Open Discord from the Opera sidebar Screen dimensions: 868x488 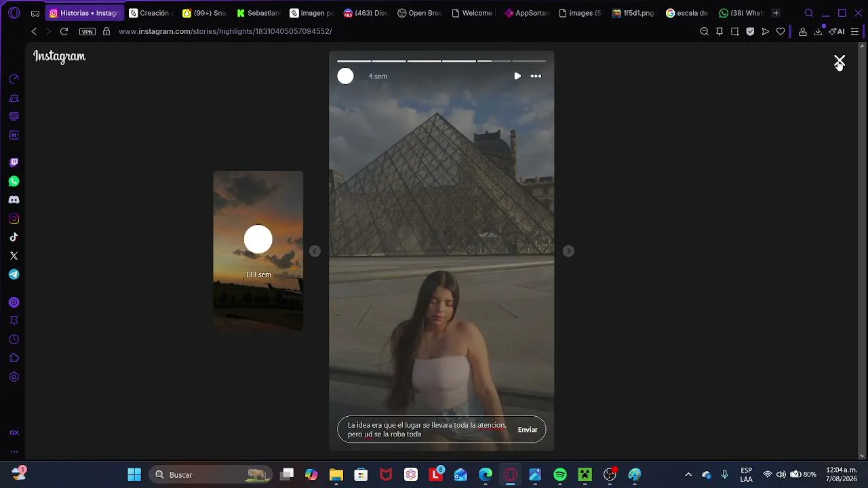[14, 200]
